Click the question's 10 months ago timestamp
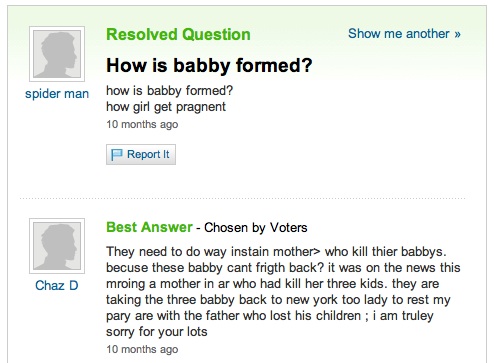 tap(142, 124)
